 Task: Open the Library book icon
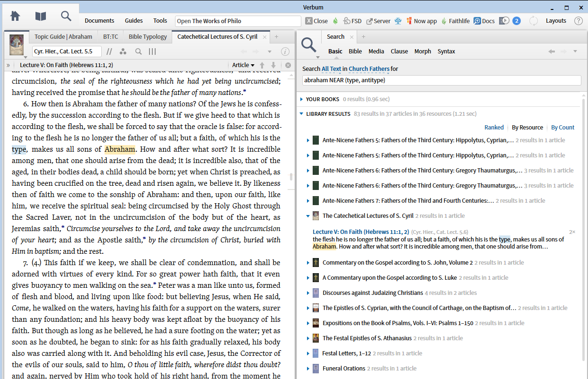(x=41, y=16)
